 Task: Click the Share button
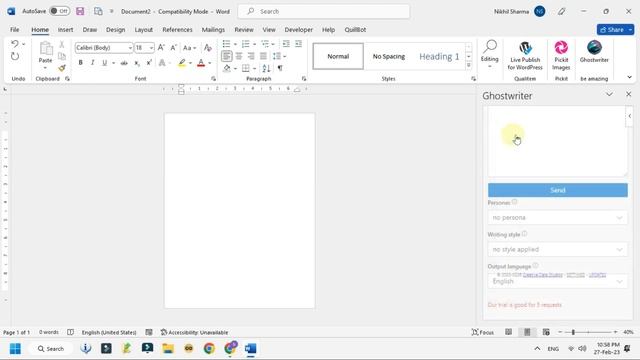(x=611, y=30)
